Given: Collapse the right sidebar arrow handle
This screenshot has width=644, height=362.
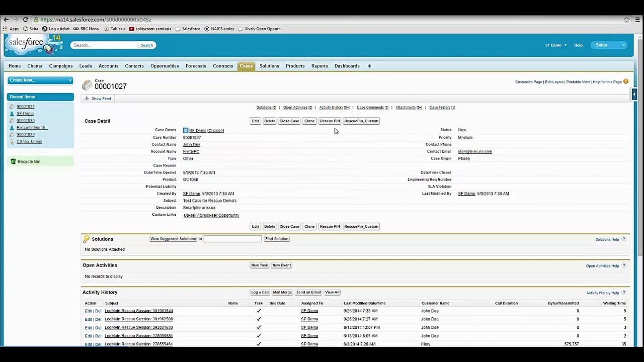Looking at the screenshot, I should [x=634, y=94].
